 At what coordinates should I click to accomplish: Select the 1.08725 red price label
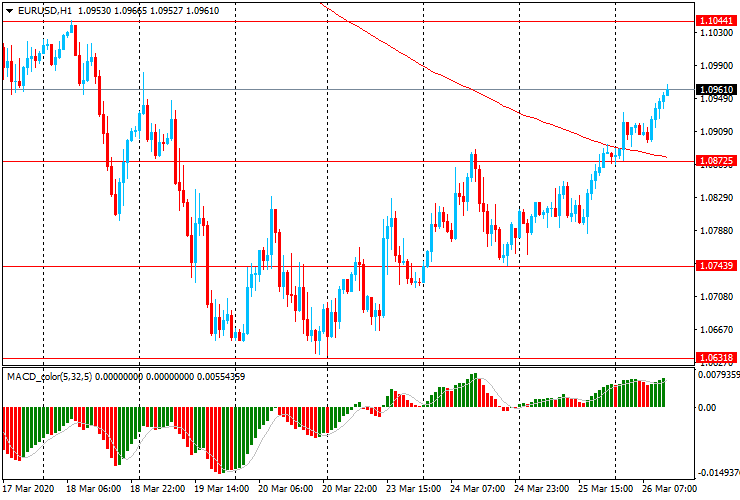pos(716,161)
